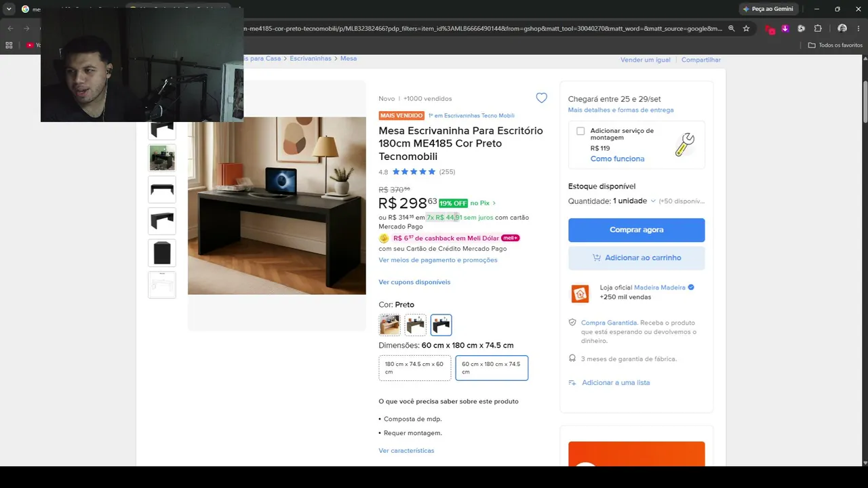This screenshot has height=488, width=868.
Task: Go to the Mesa breadcrumb
Action: coord(349,58)
